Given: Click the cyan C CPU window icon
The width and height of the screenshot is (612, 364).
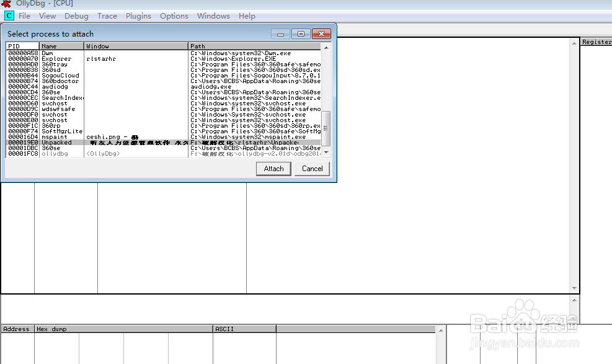Looking at the screenshot, I should pos(9,16).
